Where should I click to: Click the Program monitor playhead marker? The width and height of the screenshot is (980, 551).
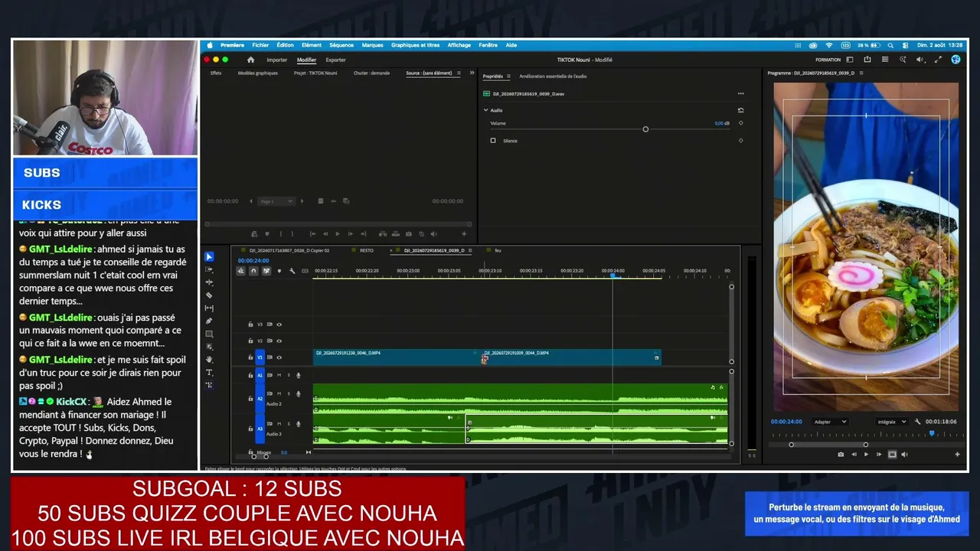(x=932, y=434)
